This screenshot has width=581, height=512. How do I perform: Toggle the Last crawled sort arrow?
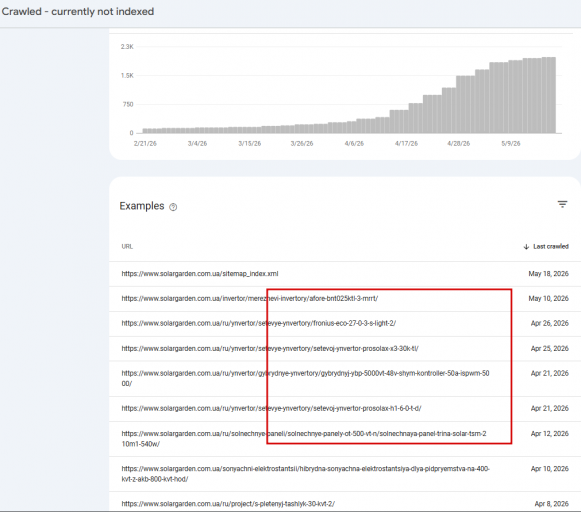[x=526, y=247]
